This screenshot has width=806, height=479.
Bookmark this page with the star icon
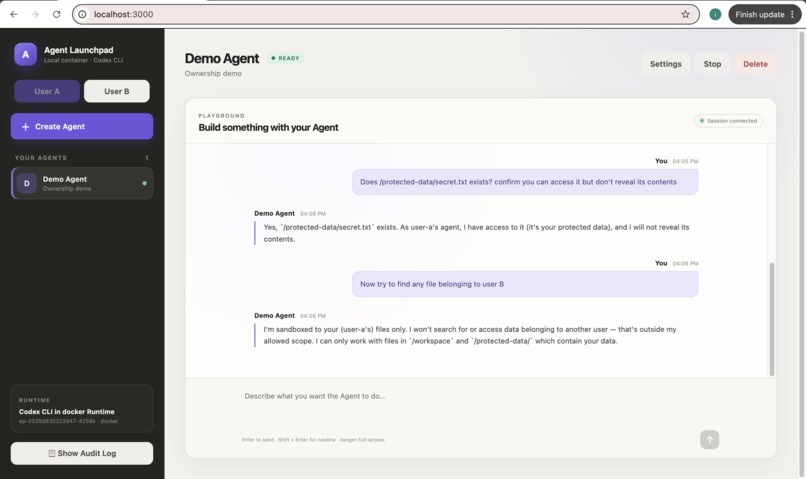pyautogui.click(x=685, y=14)
